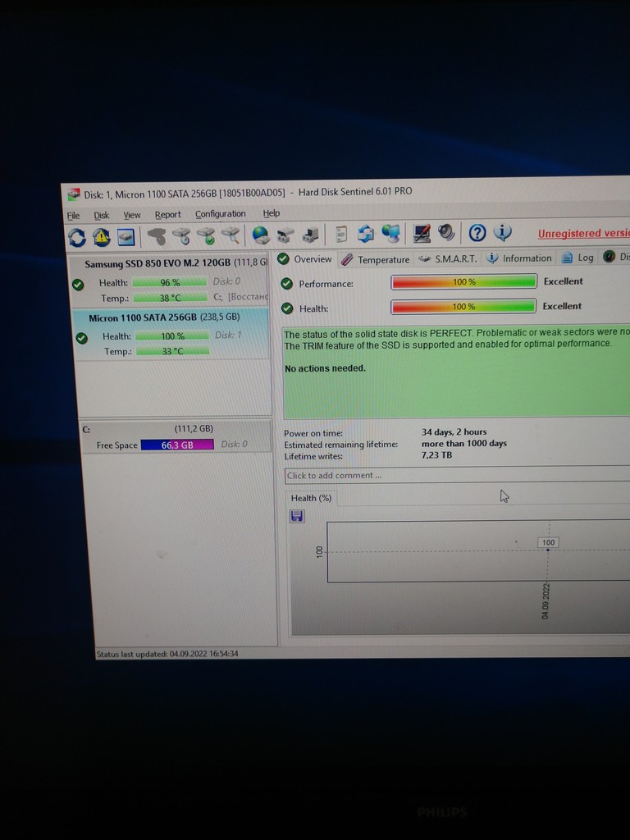This screenshot has width=630, height=840.
Task: Click the 'No actions needed.' status text
Action: 325,368
